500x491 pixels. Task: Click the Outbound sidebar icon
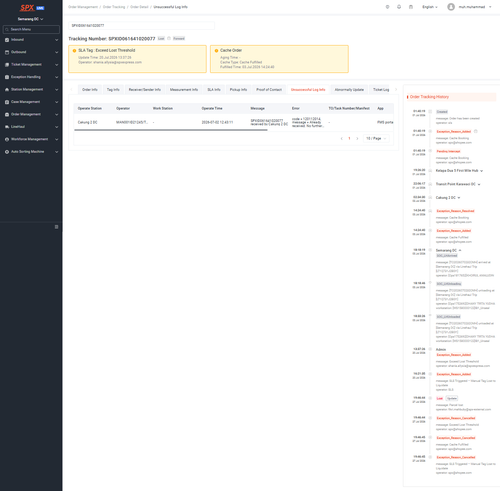coord(7,52)
